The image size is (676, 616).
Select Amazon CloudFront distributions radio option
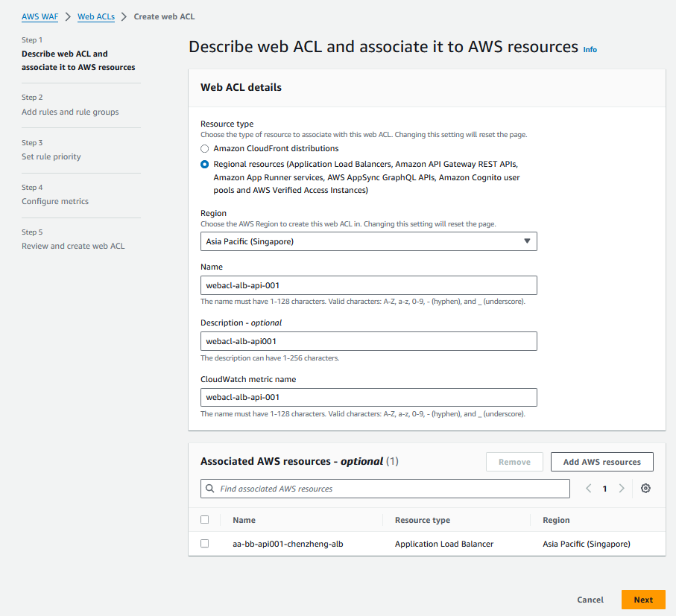tap(205, 149)
